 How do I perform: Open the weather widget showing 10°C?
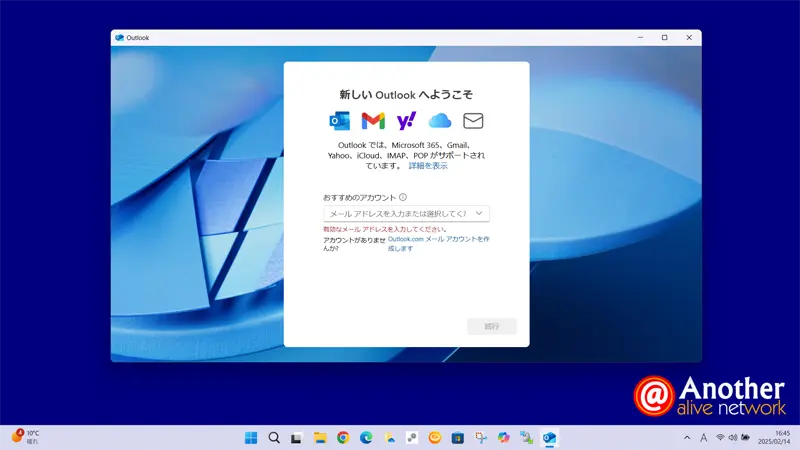pos(26,437)
